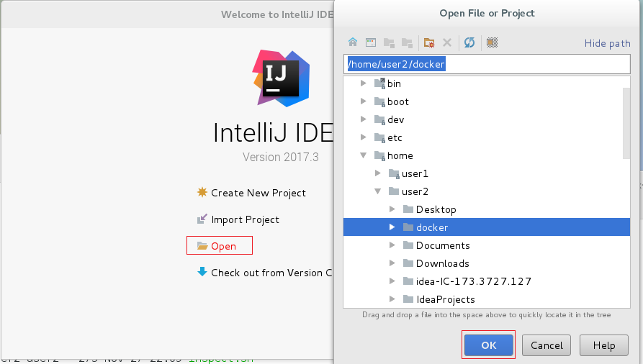The width and height of the screenshot is (643, 364).
Task: Click the New Folder toolbar icon
Action: [429, 42]
